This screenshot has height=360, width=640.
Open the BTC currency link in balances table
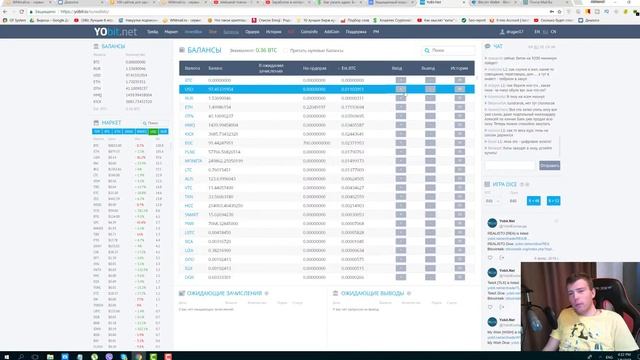[188, 80]
